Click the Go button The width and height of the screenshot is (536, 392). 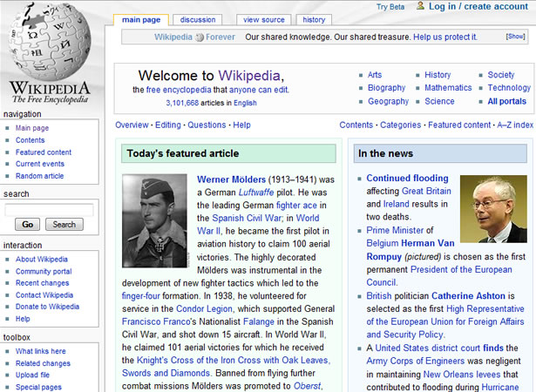click(x=27, y=225)
